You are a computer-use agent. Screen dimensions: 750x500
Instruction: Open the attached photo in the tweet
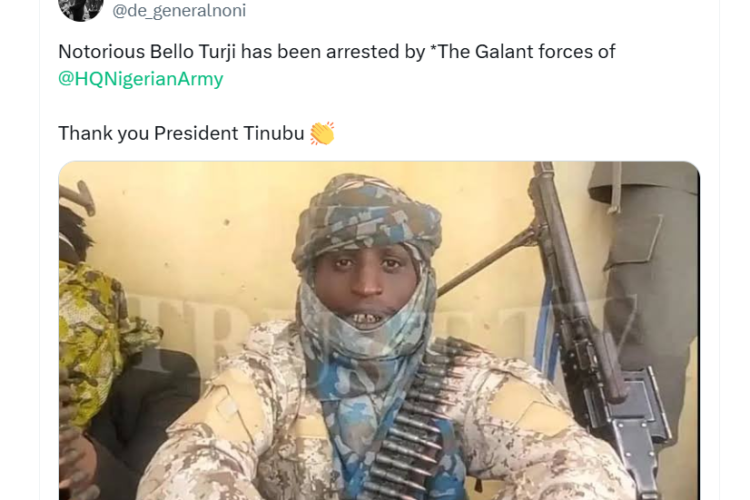click(379, 331)
